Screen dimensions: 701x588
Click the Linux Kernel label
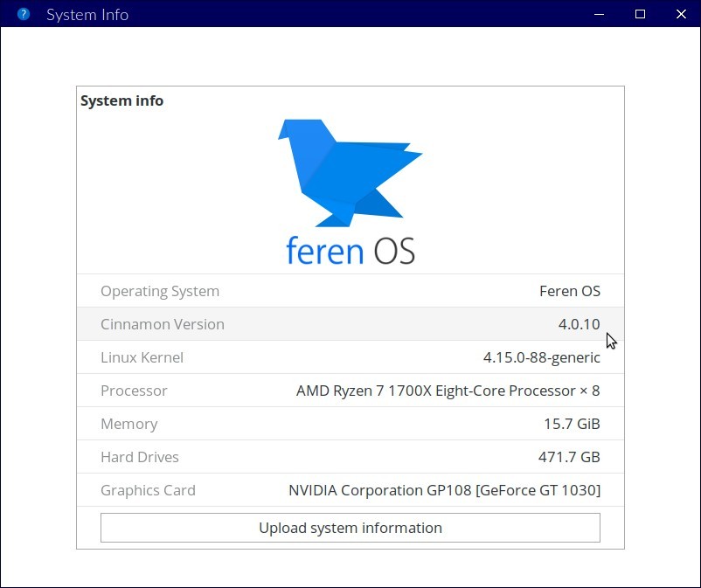[x=142, y=357]
